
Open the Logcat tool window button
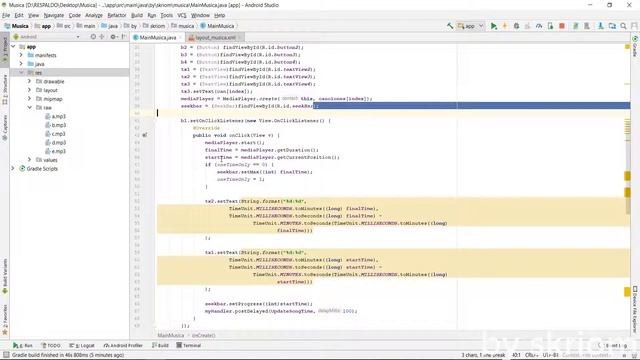pyautogui.click(x=82, y=345)
